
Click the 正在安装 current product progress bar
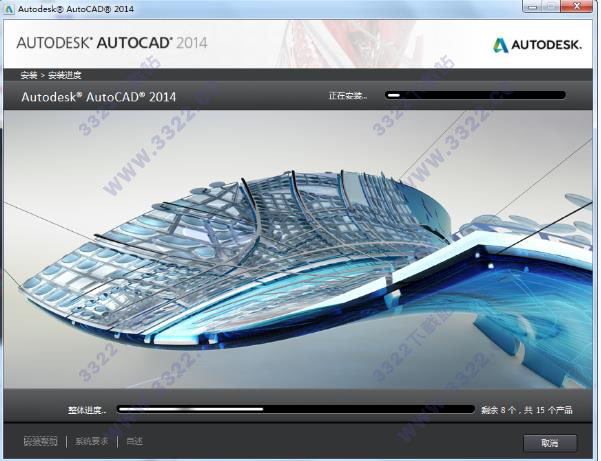(x=475, y=95)
